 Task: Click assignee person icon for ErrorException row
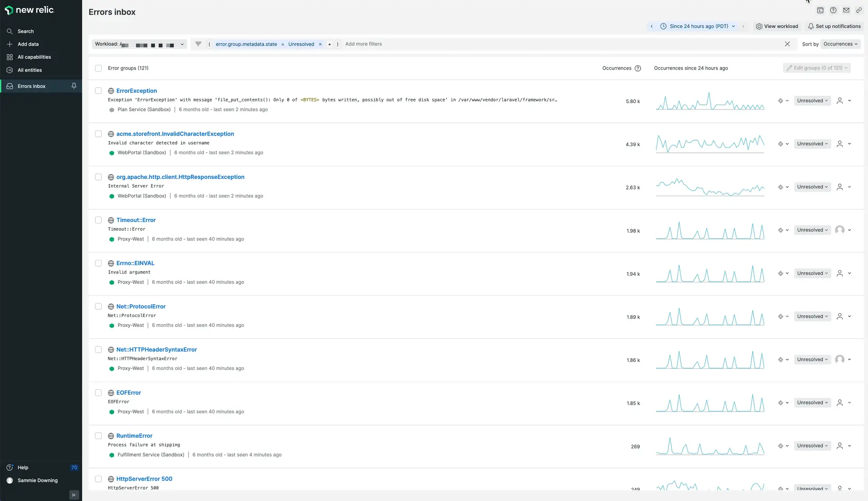pyautogui.click(x=840, y=101)
